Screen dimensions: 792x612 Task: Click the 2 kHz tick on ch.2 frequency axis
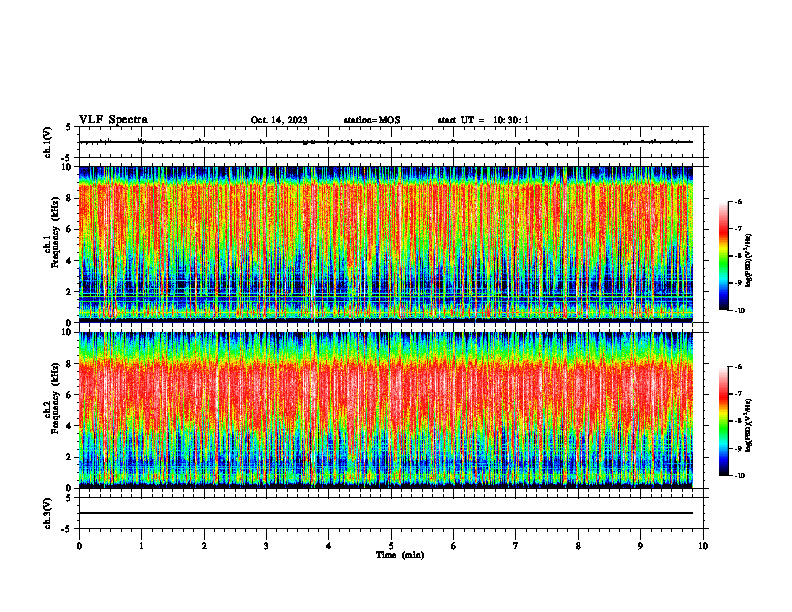click(x=69, y=457)
